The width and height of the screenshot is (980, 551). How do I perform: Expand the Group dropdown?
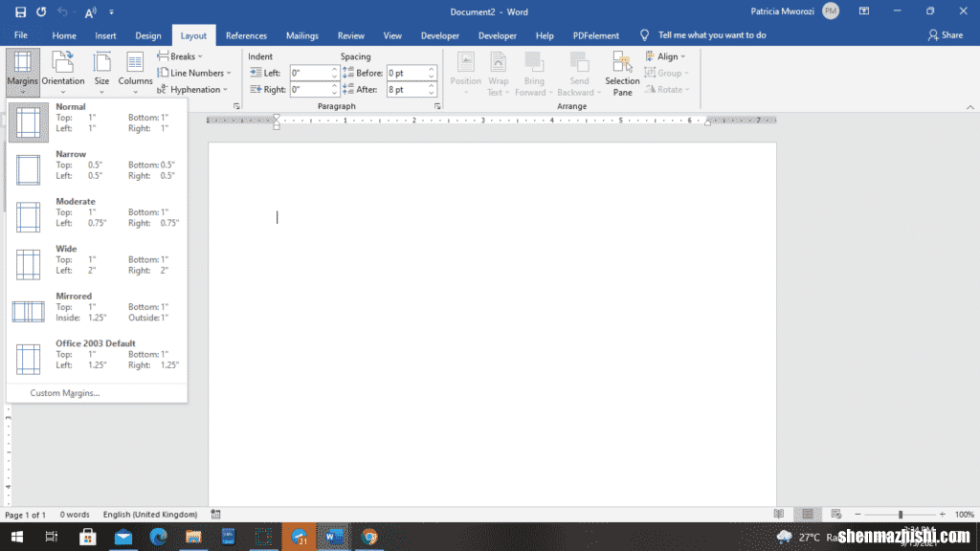pyautogui.click(x=667, y=73)
